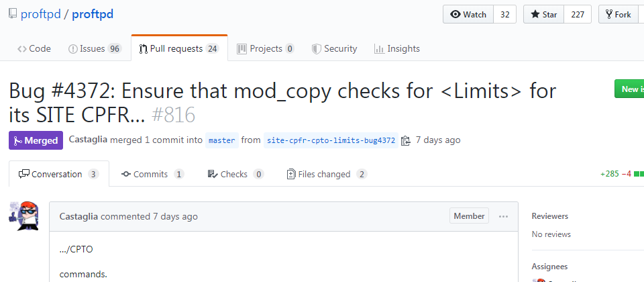
Task: Open the proftpd repository name link
Action: 93,15
